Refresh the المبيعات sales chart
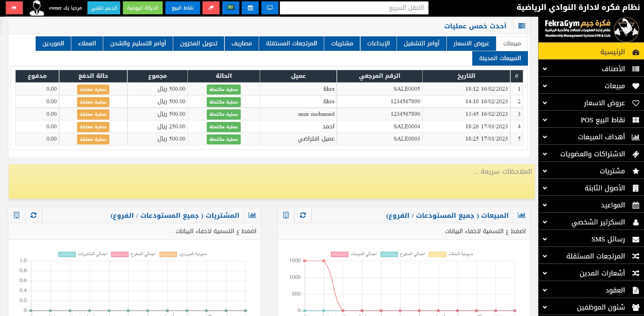Viewport: 644px width, 316px height. pyautogui.click(x=303, y=215)
